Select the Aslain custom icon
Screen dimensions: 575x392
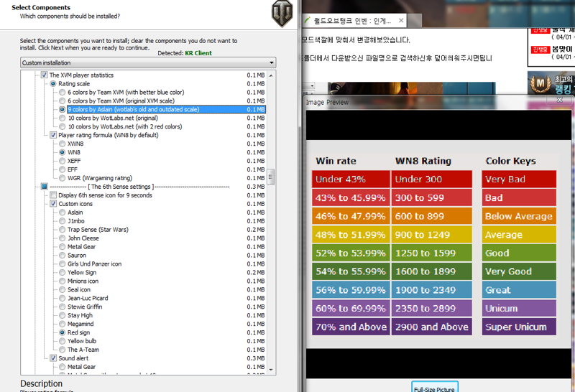click(x=63, y=213)
